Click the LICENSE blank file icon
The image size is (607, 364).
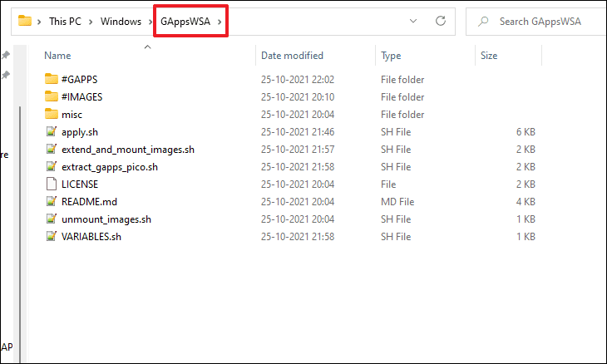tap(51, 184)
